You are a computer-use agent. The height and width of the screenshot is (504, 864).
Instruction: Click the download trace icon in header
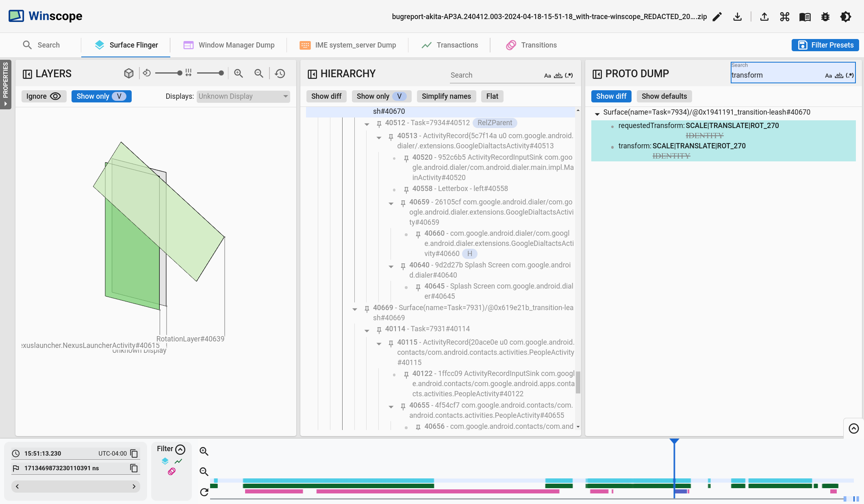[738, 17]
